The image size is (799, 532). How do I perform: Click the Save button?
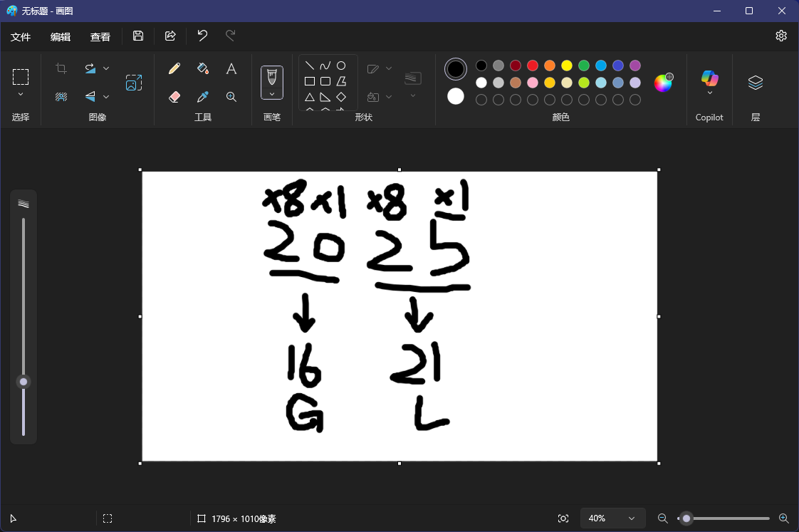(x=138, y=36)
